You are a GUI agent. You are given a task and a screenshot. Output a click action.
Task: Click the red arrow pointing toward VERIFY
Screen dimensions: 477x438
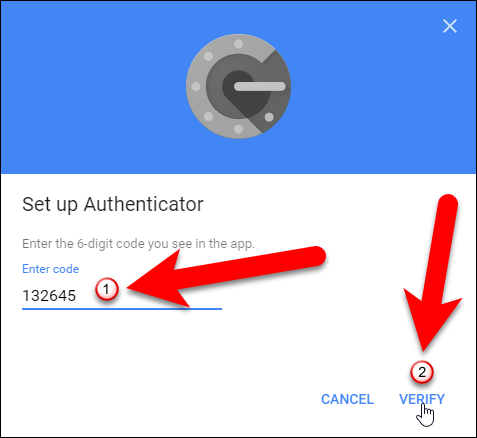click(433, 272)
